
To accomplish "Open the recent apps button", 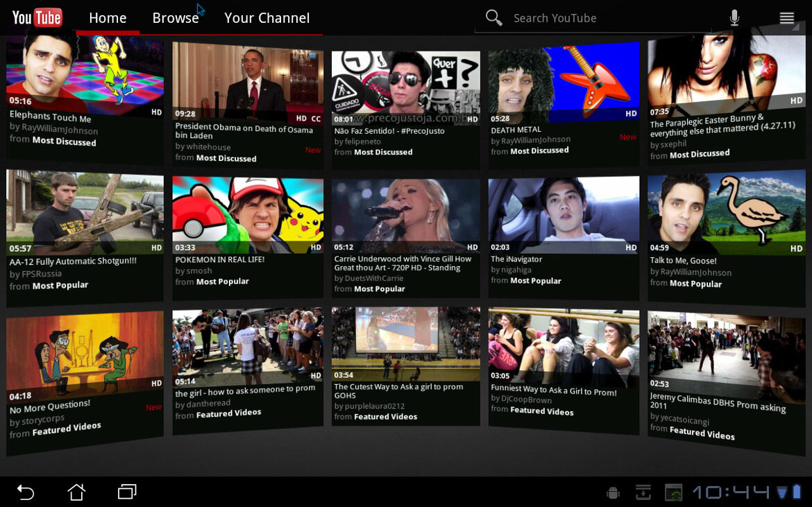I will coord(127,492).
